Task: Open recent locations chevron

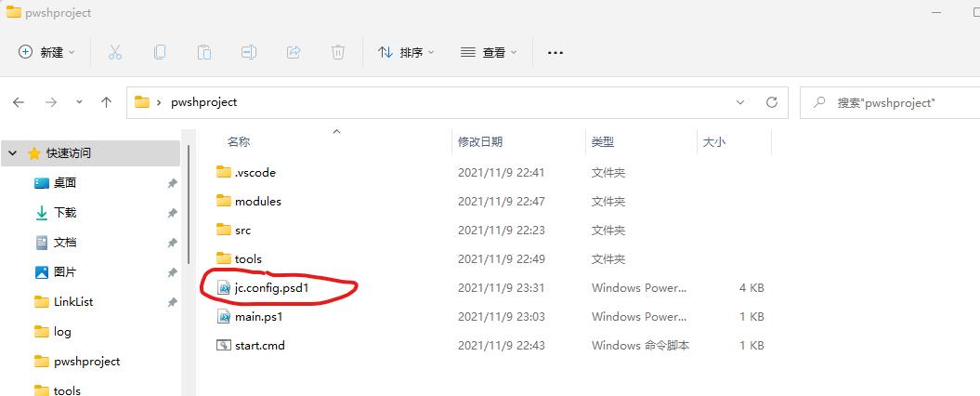Action: pos(79,102)
